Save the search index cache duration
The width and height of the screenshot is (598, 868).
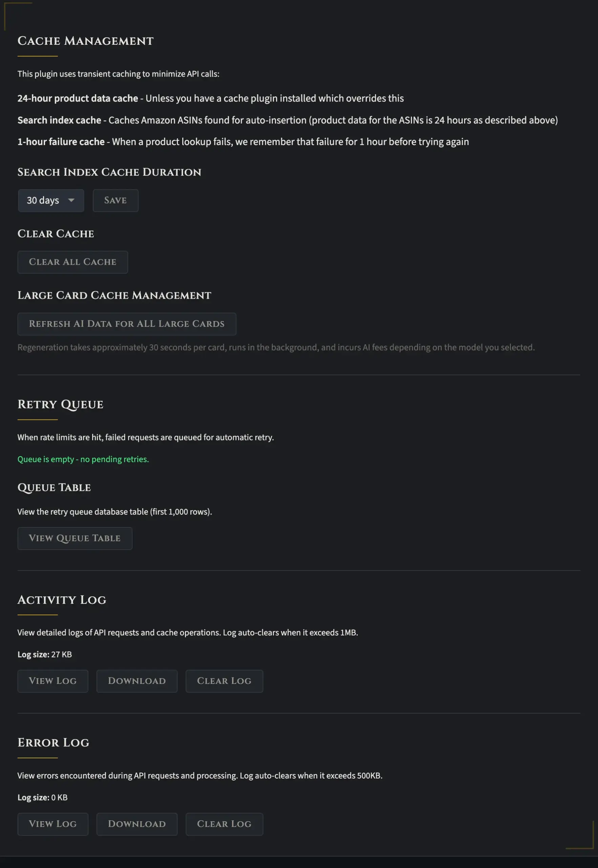tap(116, 201)
